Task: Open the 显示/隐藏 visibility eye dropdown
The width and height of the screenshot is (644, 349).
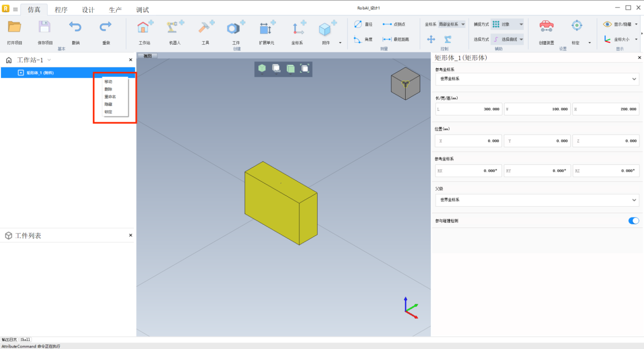Action: [620, 24]
